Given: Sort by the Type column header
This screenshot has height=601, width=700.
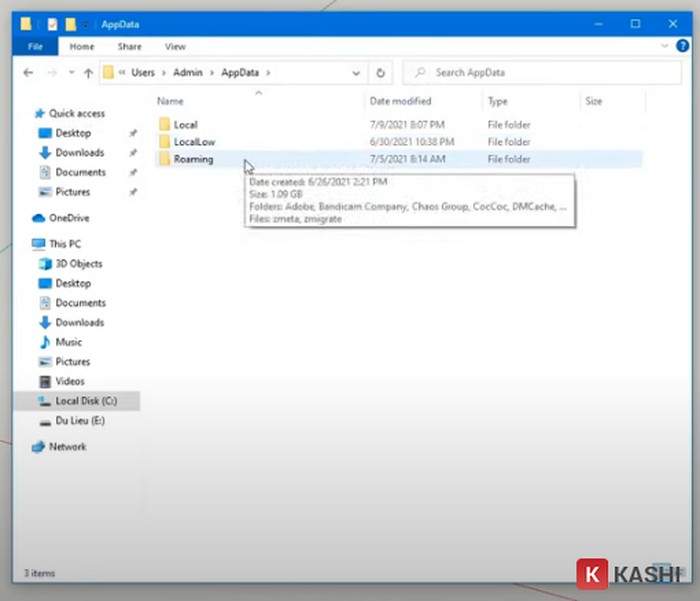Looking at the screenshot, I should tap(498, 101).
